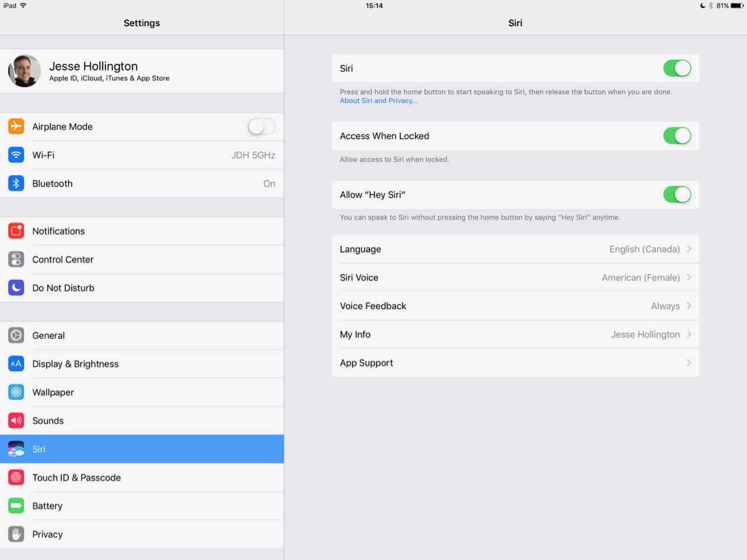747x560 pixels.
Task: Tap the Wi-Fi signal icon in status bar
Action: pyautogui.click(x=23, y=6)
